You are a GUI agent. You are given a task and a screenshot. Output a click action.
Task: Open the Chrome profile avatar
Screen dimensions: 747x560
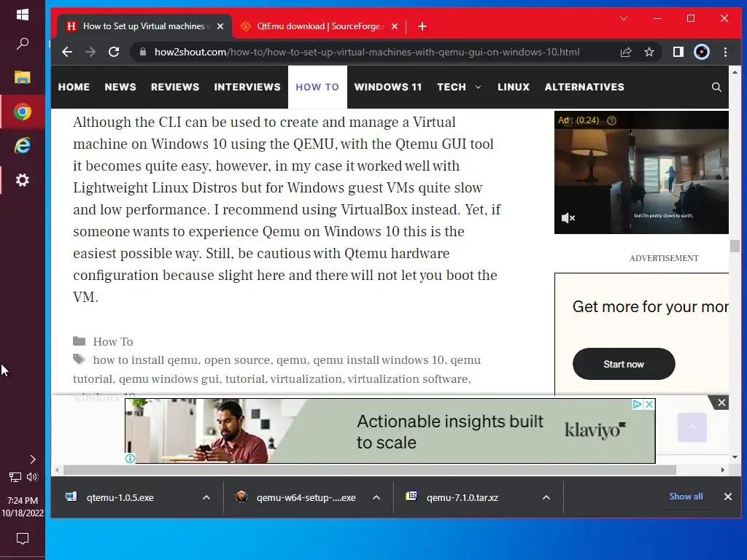[701, 52]
